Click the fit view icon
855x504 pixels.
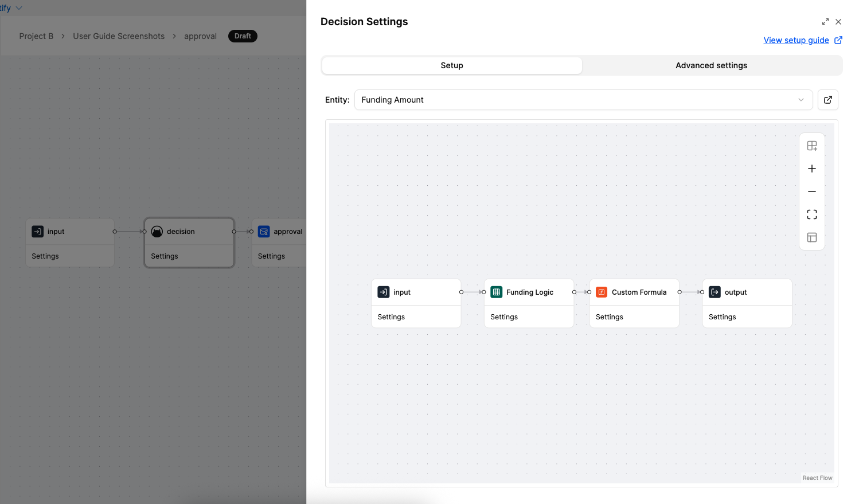tap(812, 214)
